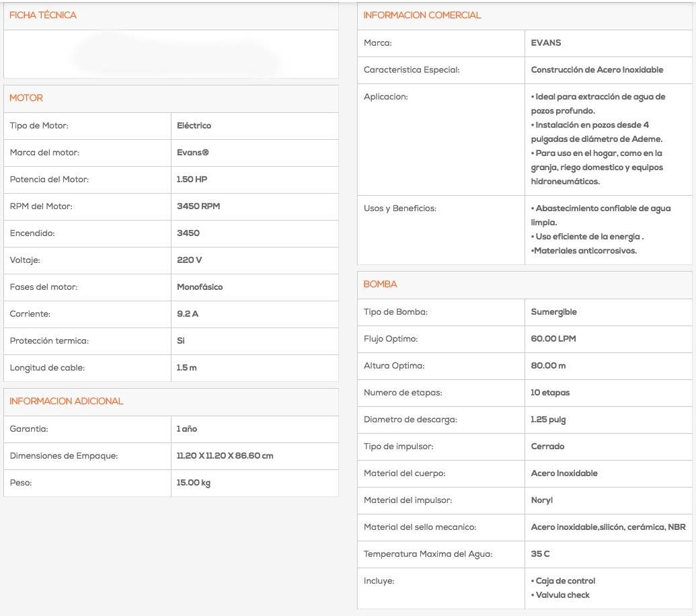Select the BOMBA section heading
The width and height of the screenshot is (696, 616).
[380, 284]
